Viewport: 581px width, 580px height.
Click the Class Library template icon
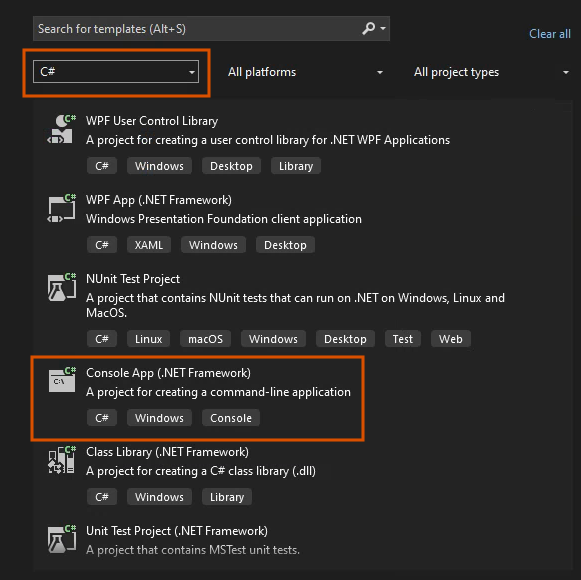tap(62, 460)
